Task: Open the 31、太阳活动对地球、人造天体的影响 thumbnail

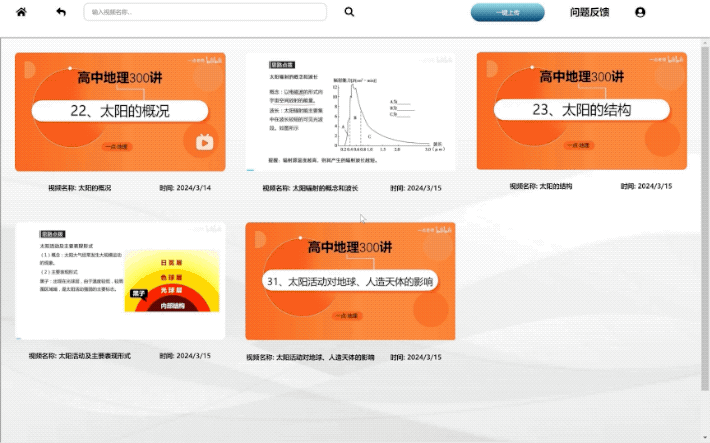Action: (350, 281)
